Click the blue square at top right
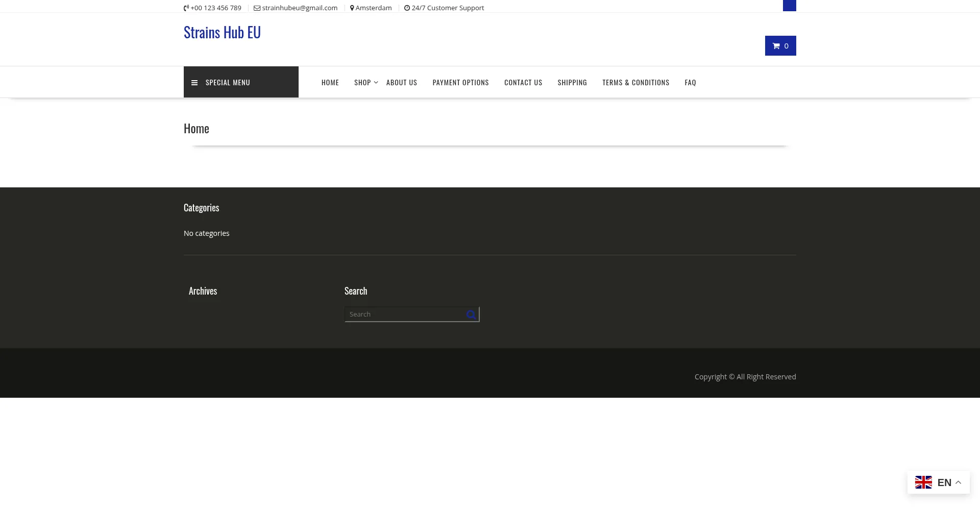This screenshot has width=980, height=507. [x=790, y=5]
